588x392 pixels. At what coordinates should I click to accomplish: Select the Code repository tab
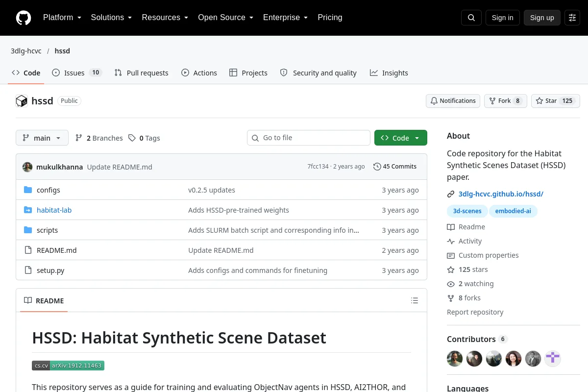[x=26, y=73]
